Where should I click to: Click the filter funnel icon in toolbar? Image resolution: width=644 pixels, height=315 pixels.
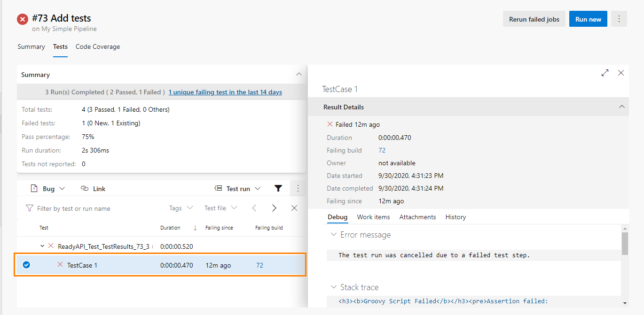(x=278, y=188)
